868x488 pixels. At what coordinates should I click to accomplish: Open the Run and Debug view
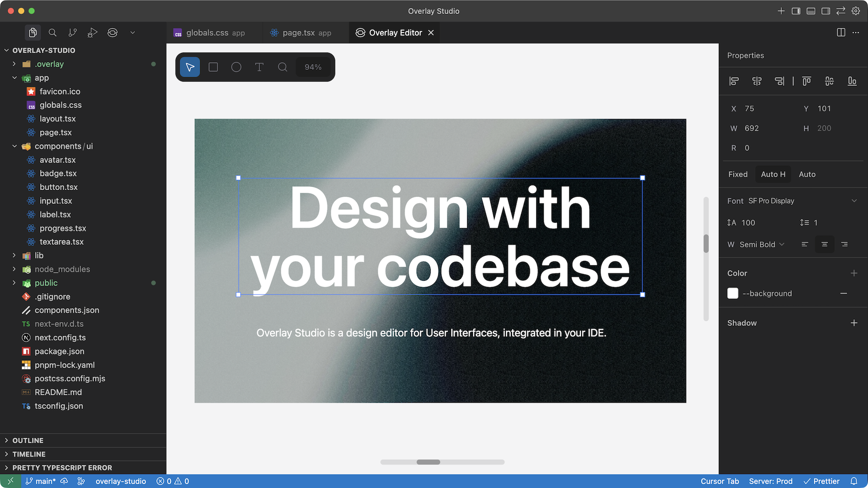(x=92, y=32)
